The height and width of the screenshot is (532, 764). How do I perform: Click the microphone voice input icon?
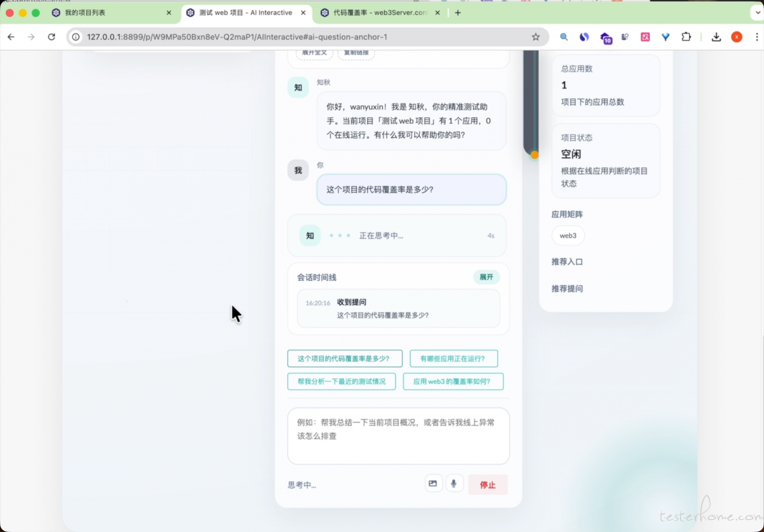click(454, 484)
